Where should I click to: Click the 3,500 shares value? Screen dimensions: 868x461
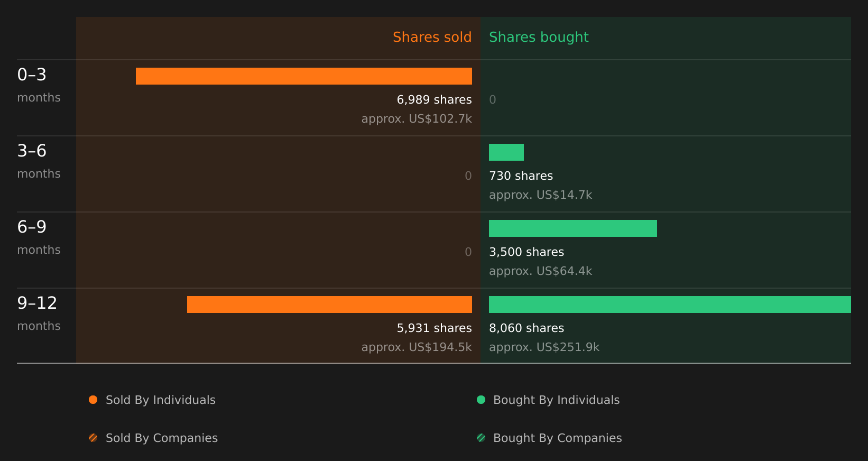[x=527, y=252]
